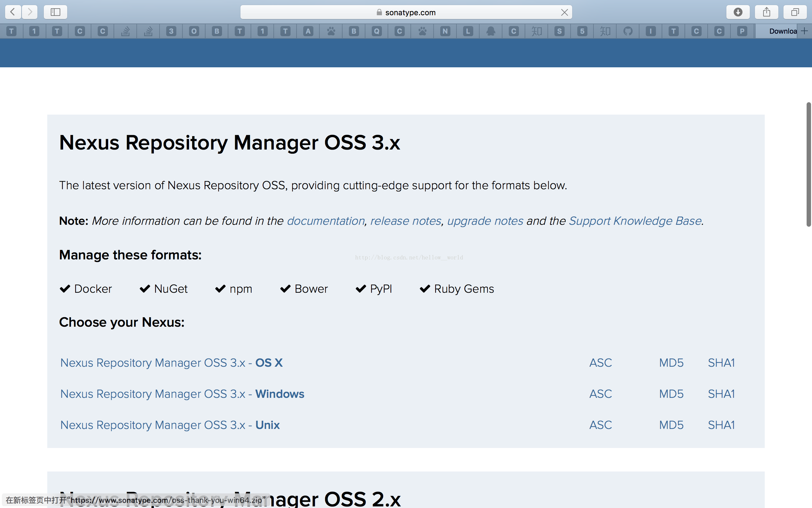Screen dimensions: 812x508
Task: Switch to the tab labeled 5
Action: click(582, 31)
